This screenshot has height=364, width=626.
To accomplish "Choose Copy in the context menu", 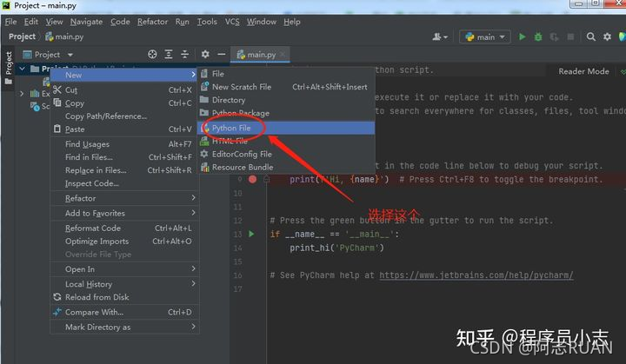I will [123, 103].
